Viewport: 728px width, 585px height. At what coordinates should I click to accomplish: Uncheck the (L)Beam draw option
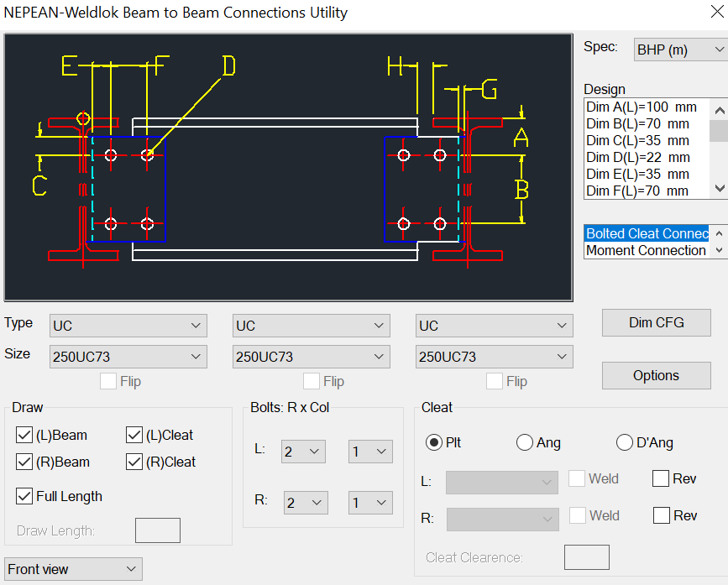[x=24, y=435]
